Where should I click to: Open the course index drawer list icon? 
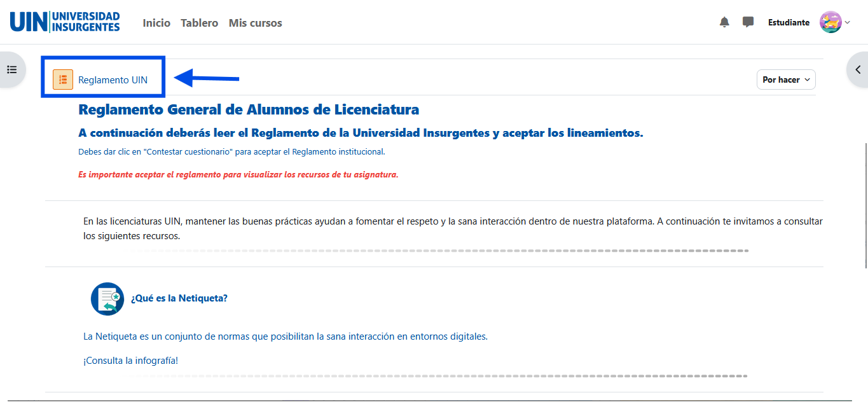(x=11, y=69)
